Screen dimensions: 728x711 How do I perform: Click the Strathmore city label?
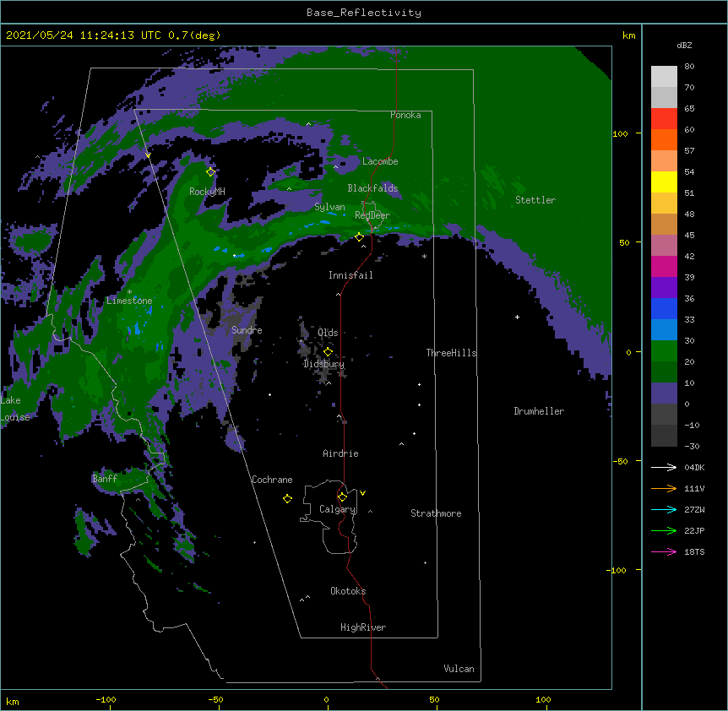tap(436, 513)
